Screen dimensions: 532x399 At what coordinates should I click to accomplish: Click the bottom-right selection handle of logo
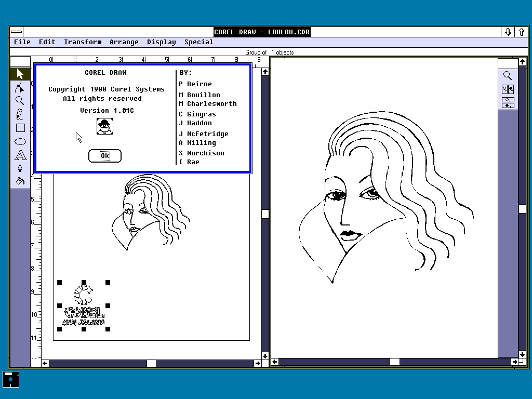click(x=108, y=329)
